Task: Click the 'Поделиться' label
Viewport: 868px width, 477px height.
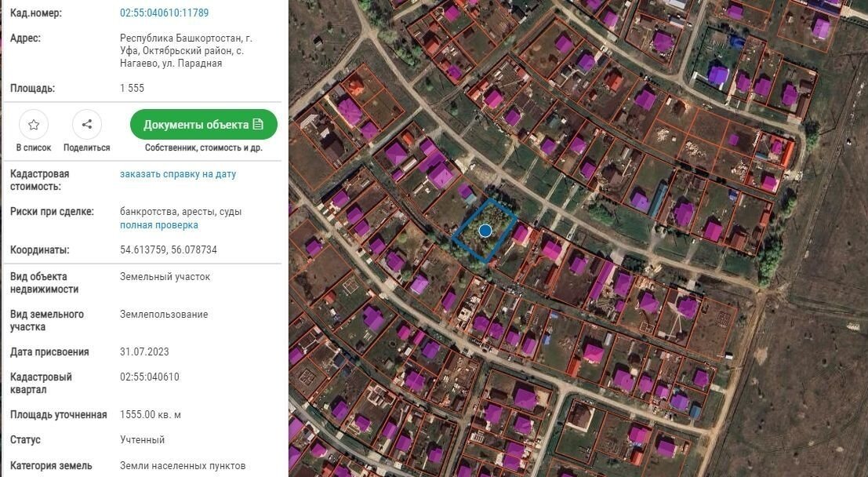Action: click(87, 147)
